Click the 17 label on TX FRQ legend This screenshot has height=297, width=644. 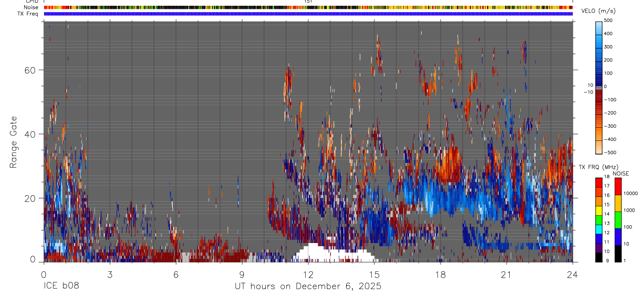(608, 186)
